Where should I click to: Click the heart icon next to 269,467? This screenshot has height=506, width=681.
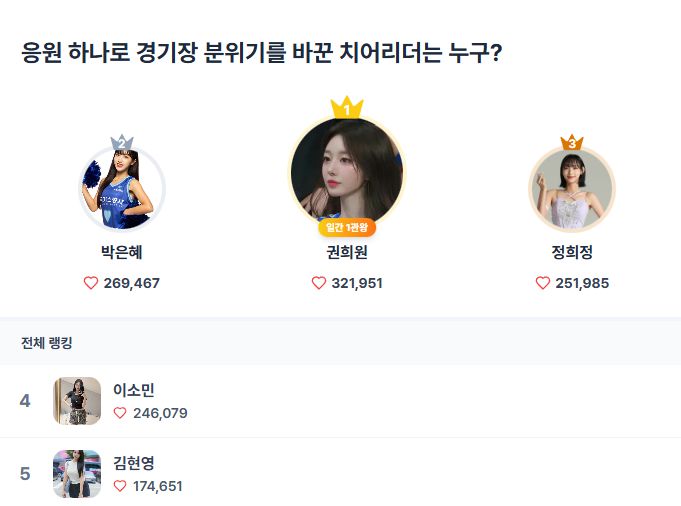(x=91, y=283)
